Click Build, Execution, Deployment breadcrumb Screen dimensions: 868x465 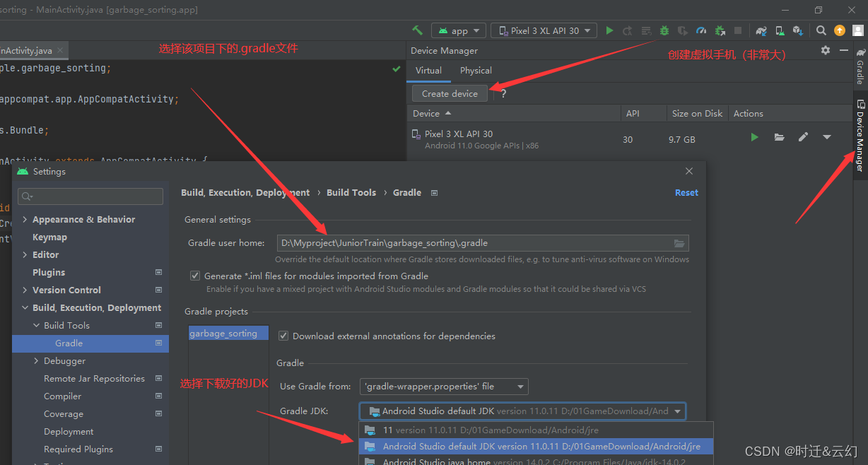pos(245,192)
